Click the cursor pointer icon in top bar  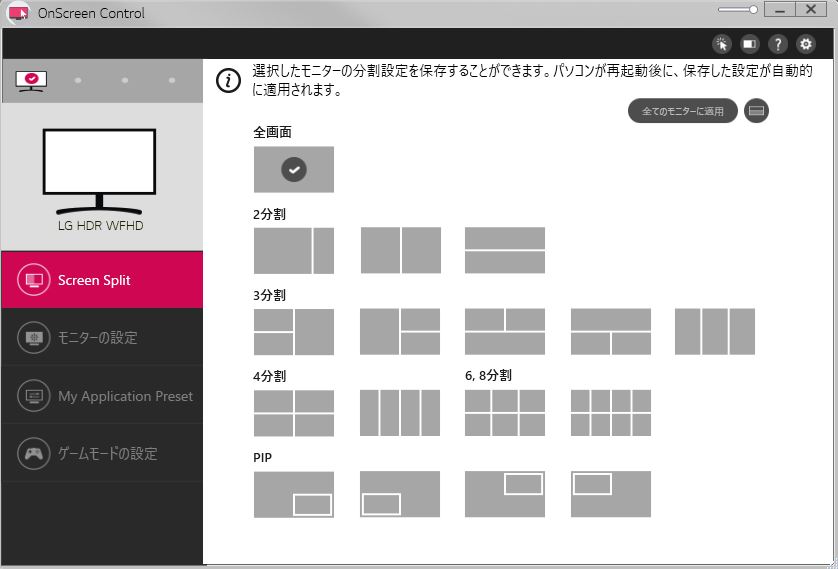[x=722, y=44]
